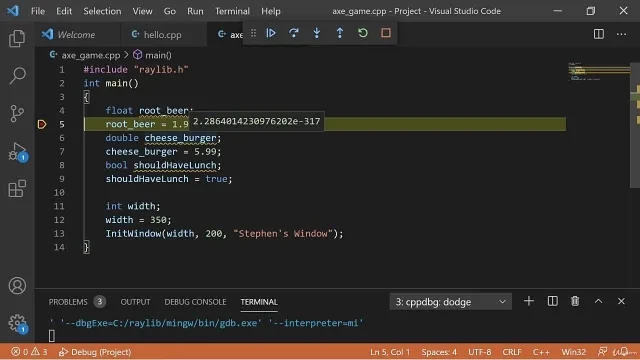
Task: Open the terminal selector dropdown '3: cppdbg: dodge'
Action: click(451, 302)
